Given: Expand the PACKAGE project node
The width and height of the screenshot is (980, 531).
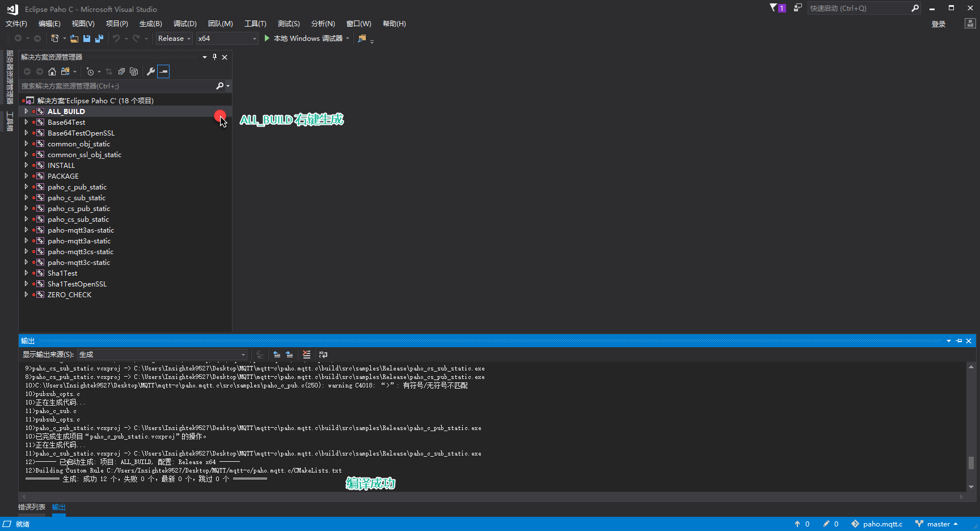Looking at the screenshot, I should tap(26, 176).
